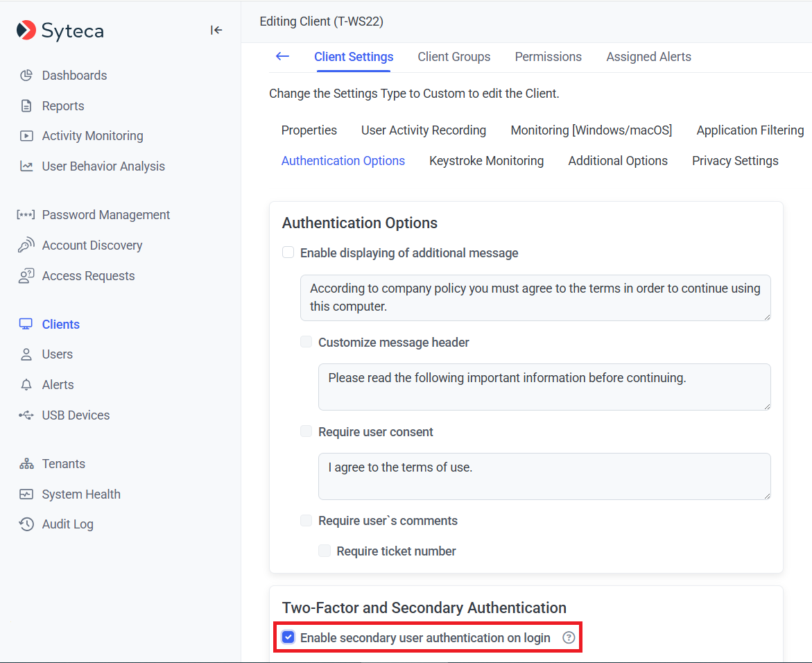The width and height of the screenshot is (812, 663).
Task: Click the Account Discovery radar icon
Action: tap(26, 246)
